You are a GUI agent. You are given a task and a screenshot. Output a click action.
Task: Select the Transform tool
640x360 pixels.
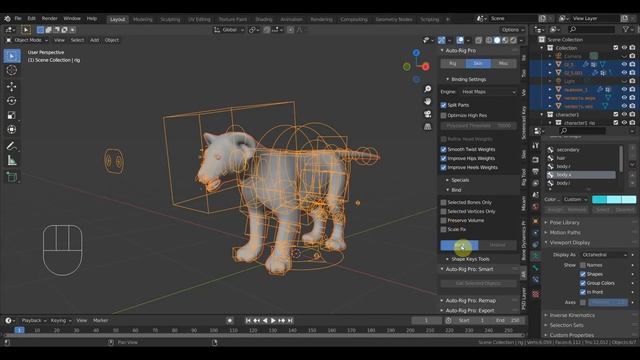point(12,129)
